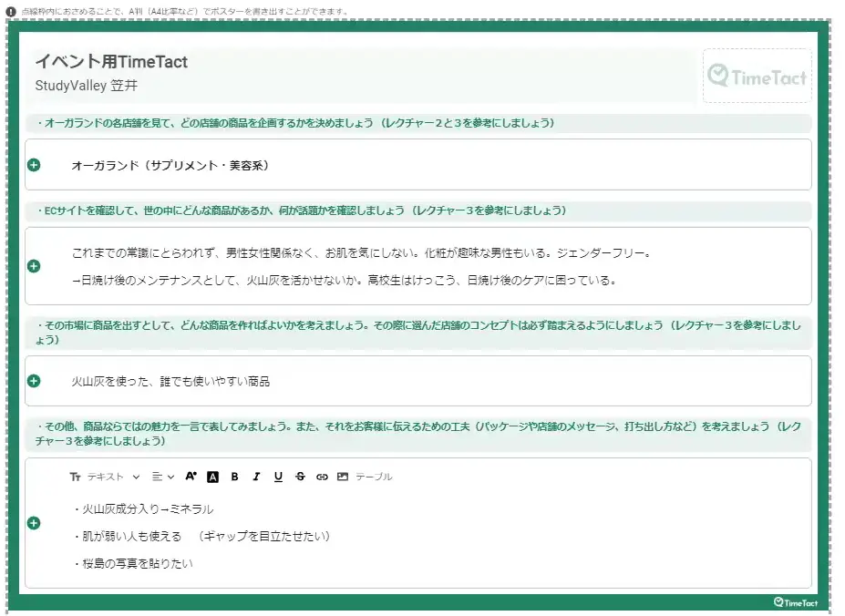Click the line これまでの常識にとらわれず

pyautogui.click(x=362, y=253)
